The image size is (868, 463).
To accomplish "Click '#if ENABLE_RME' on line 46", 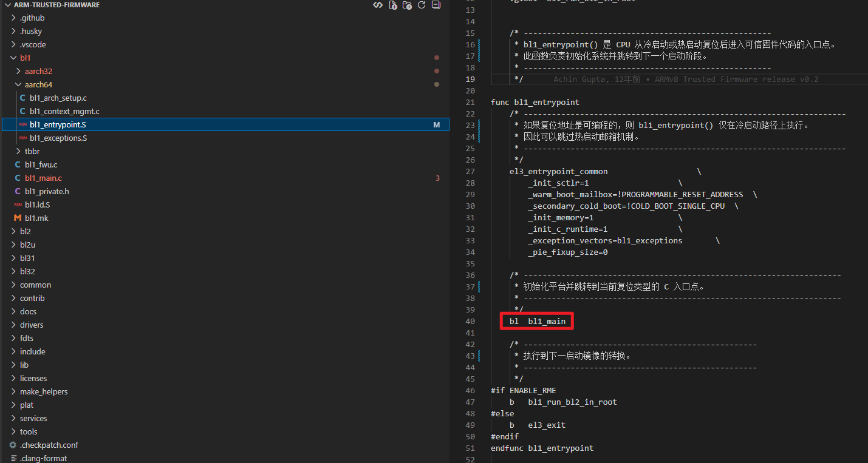I will (x=524, y=391).
